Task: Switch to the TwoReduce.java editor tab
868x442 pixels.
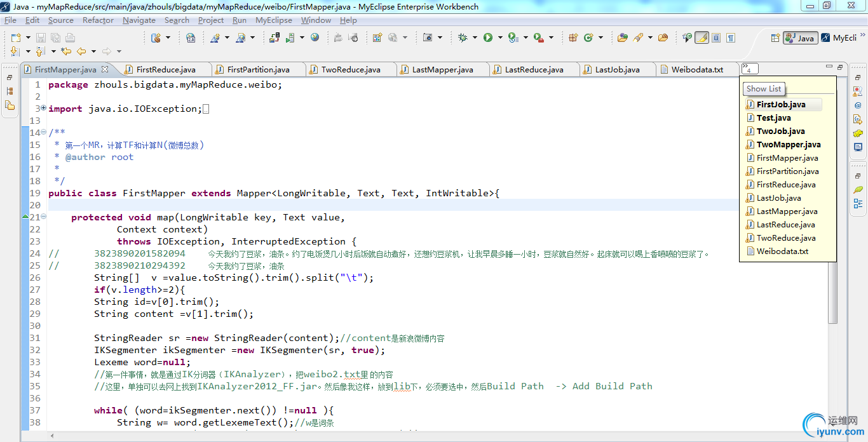Action: pos(351,70)
